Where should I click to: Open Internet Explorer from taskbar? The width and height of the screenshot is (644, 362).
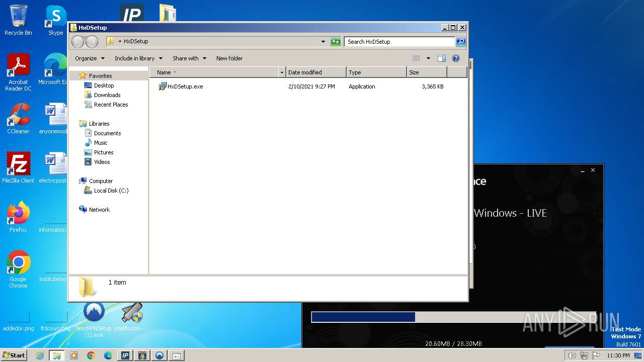(x=40, y=355)
